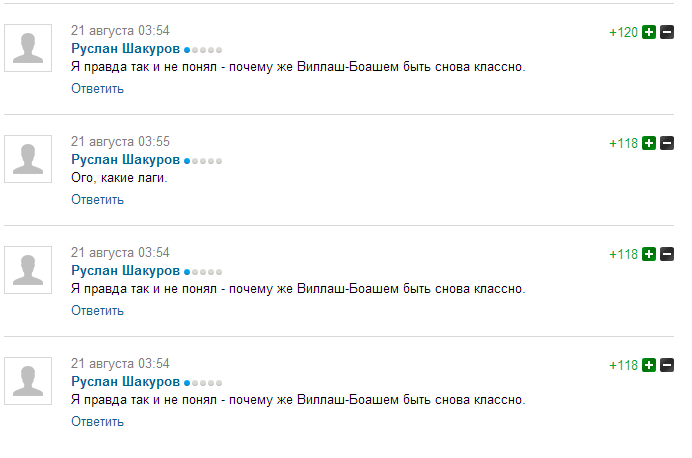This screenshot has height=458, width=692.
Task: Click 'Ответить' under the last comment
Action: tap(98, 422)
